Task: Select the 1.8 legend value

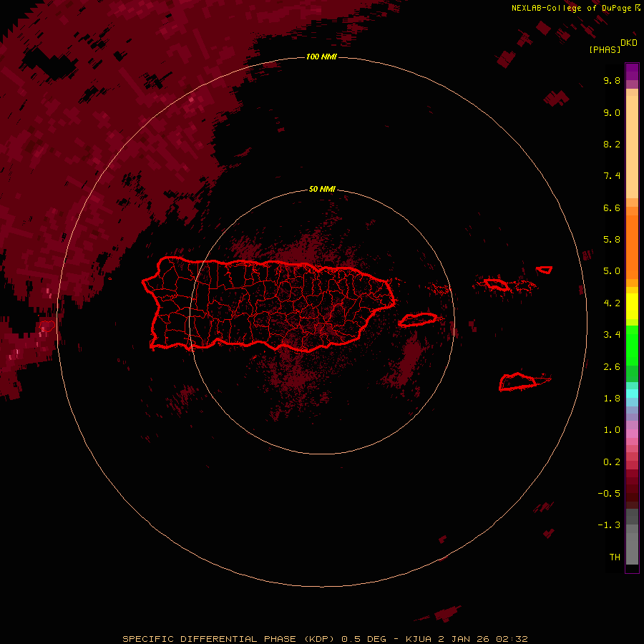Action: pyautogui.click(x=612, y=399)
